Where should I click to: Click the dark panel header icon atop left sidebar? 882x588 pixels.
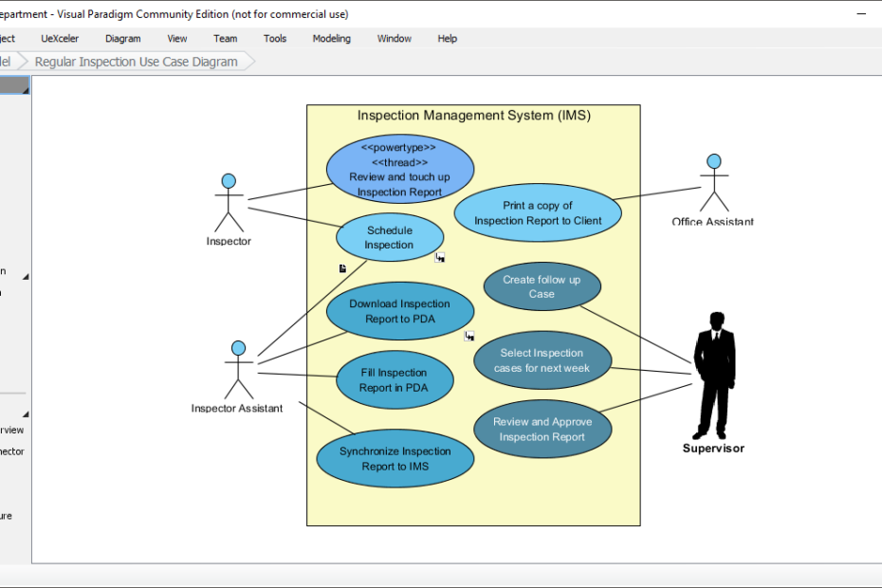(x=14, y=85)
